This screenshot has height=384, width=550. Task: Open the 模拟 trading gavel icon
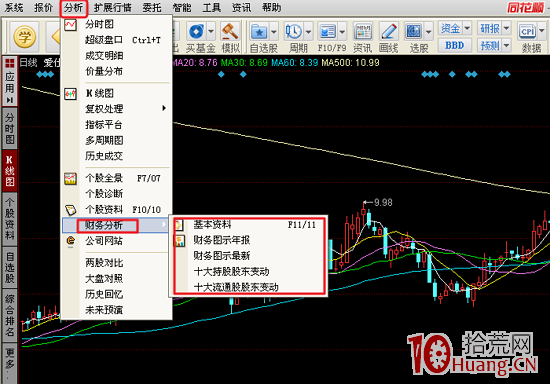[230, 32]
